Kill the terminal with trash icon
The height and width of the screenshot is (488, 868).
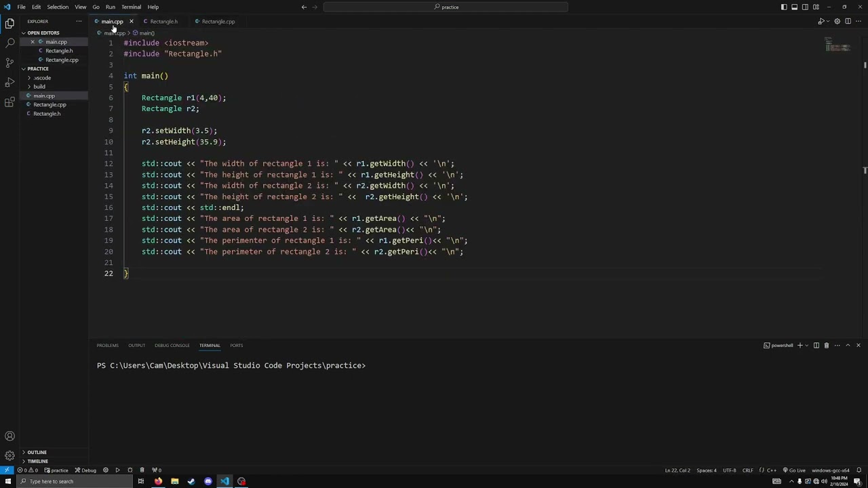point(827,346)
